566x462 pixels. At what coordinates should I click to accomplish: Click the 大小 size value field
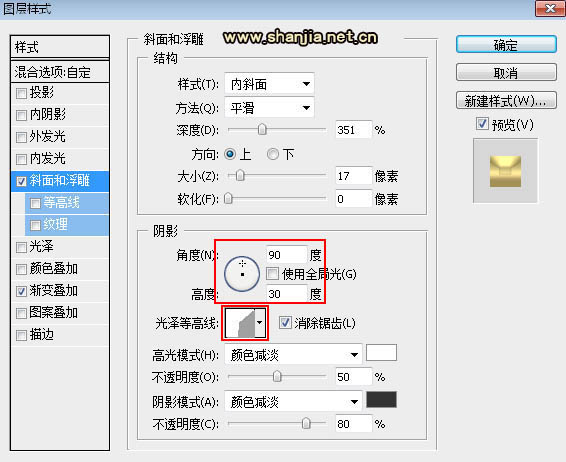(x=353, y=176)
